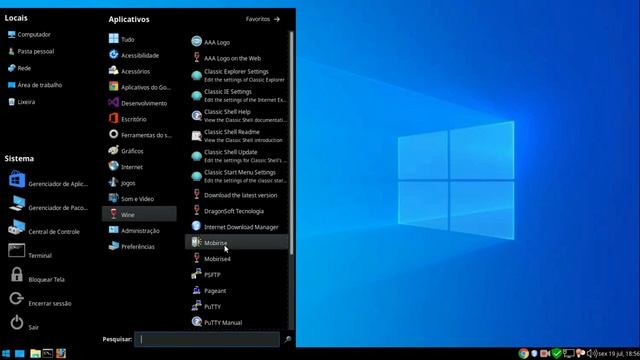Viewport: 640px width, 360px height.
Task: Switch to Favoritos view
Action: [x=262, y=19]
